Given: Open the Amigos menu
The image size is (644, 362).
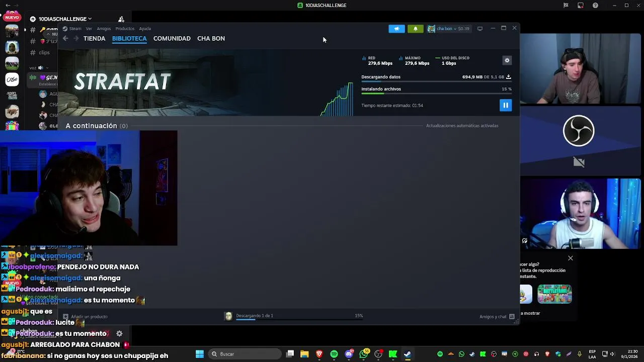Looking at the screenshot, I should tap(104, 29).
